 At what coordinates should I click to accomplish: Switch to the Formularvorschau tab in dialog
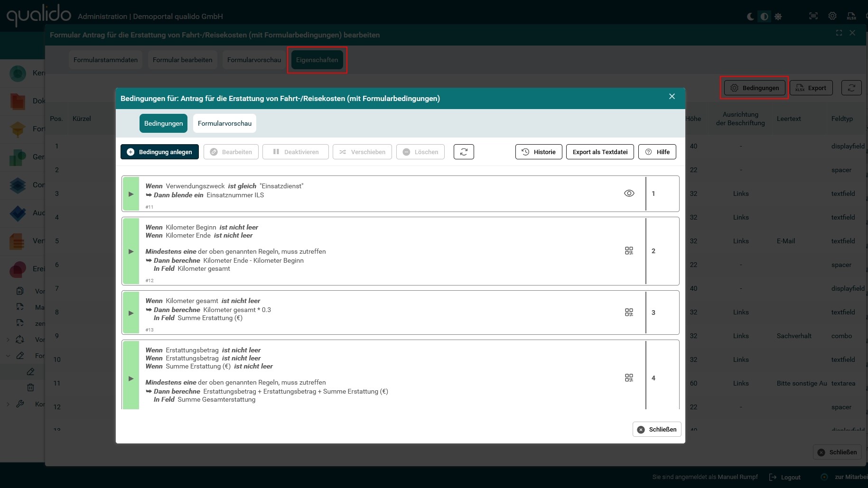pyautogui.click(x=224, y=123)
